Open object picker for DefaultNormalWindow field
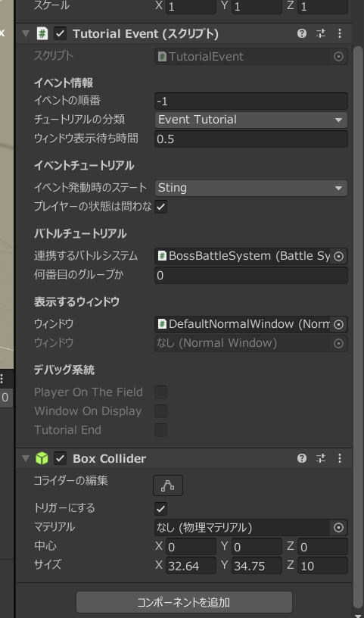 (338, 325)
